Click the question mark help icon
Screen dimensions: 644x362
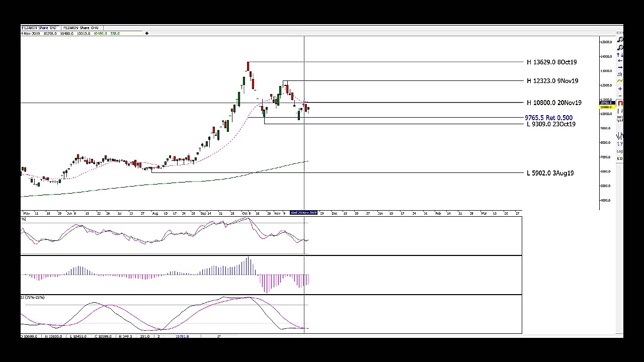coord(620,144)
